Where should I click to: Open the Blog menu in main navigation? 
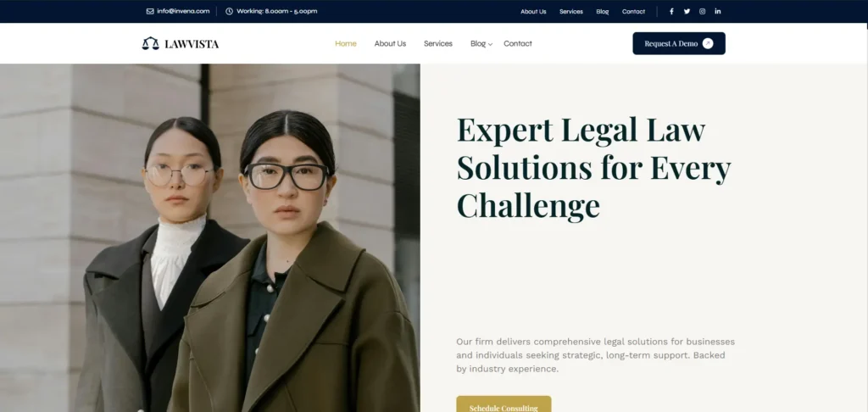tap(478, 43)
